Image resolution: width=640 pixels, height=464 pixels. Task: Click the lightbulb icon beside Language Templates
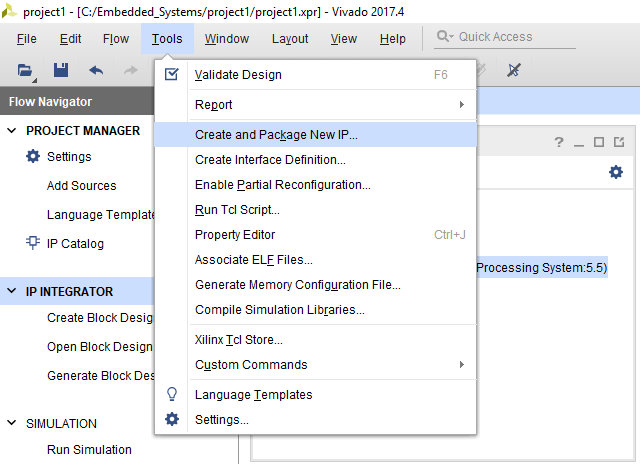click(172, 394)
